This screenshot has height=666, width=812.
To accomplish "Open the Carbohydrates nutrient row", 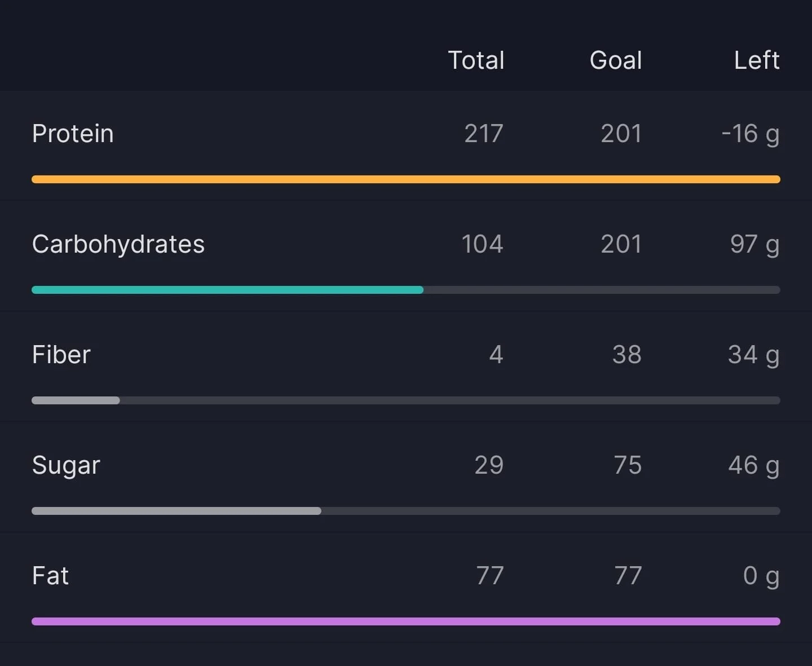I will tap(406, 257).
